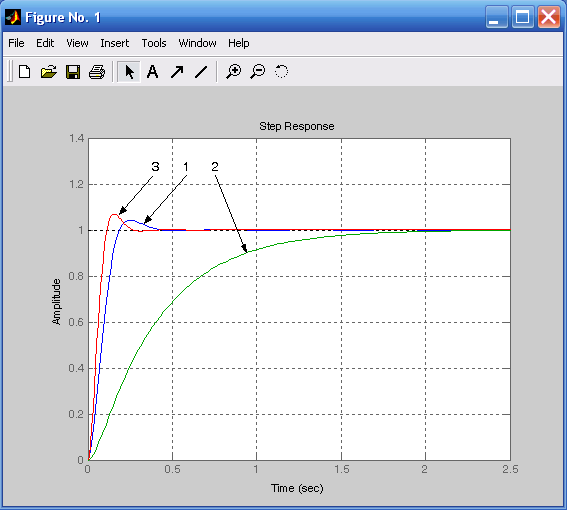Expand the Insert menu

[x=115, y=43]
